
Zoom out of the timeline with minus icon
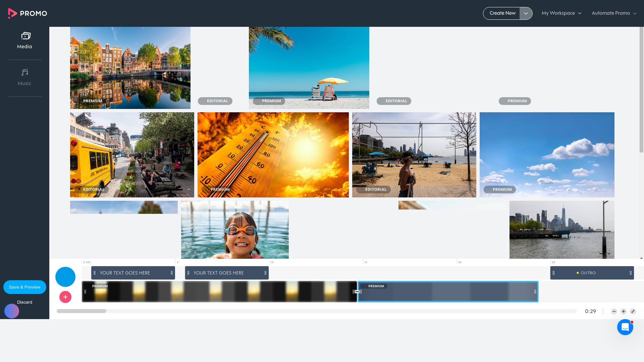coord(614,311)
